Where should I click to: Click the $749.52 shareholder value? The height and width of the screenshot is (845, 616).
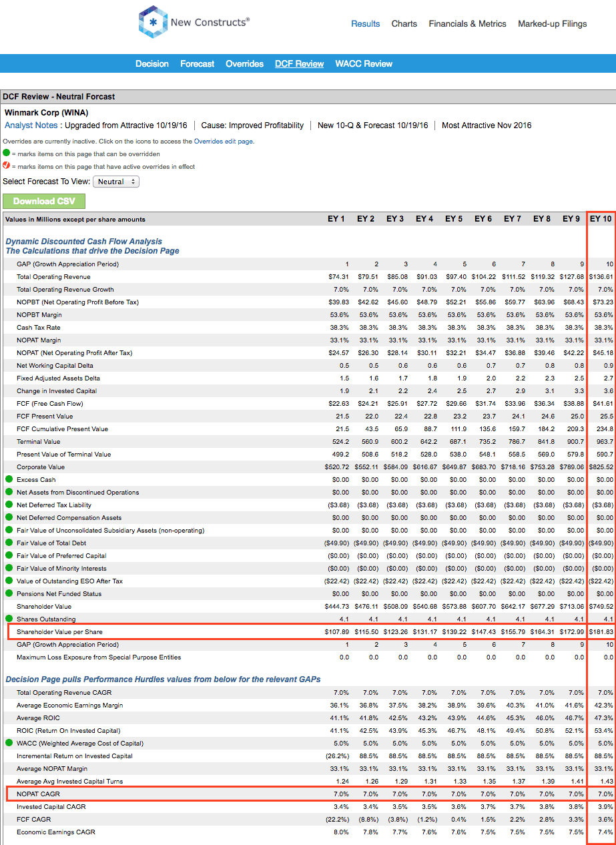tap(601, 606)
